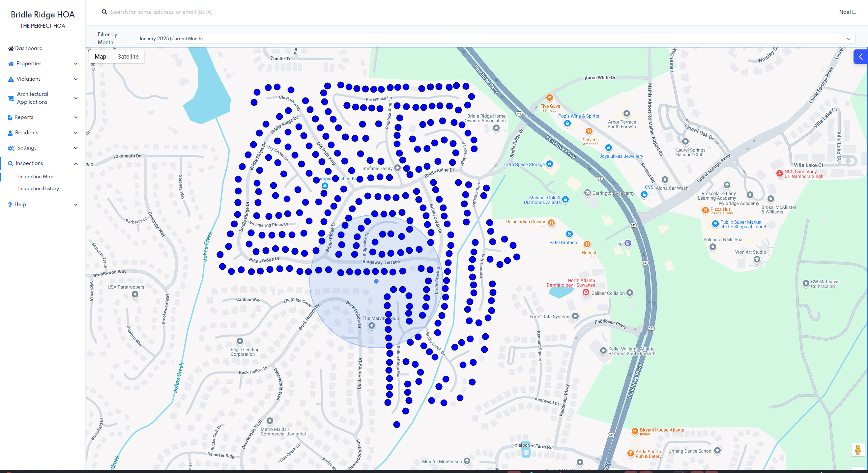Click the Five Guys restaurant map pin
This screenshot has width=868, height=473.
click(x=550, y=98)
